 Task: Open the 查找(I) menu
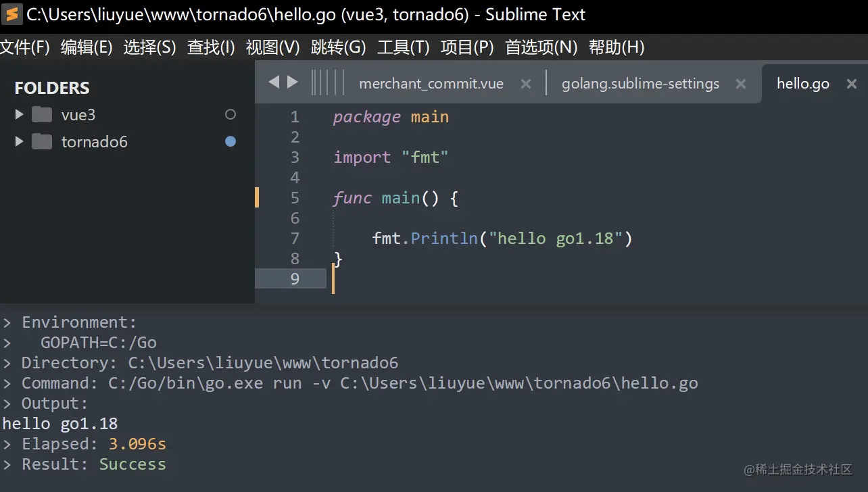coord(211,47)
